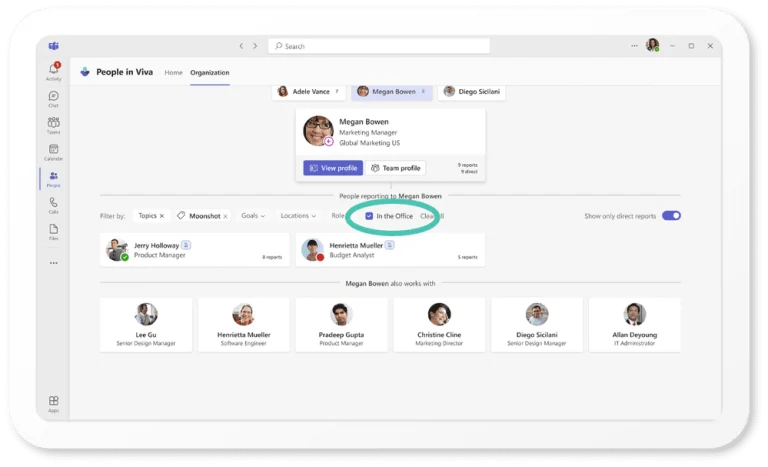Go to Teams in the left rail
This screenshot has height=467, width=768.
pyautogui.click(x=53, y=124)
